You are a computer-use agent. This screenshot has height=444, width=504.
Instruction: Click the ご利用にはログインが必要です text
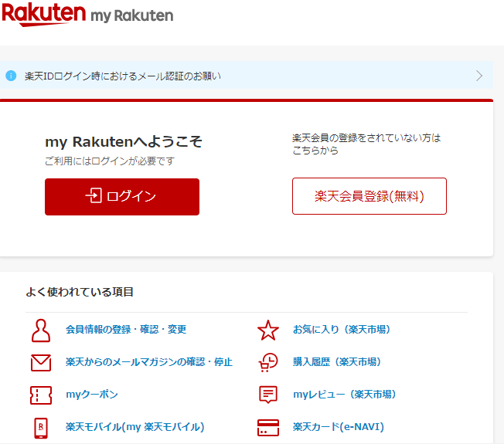tap(110, 161)
